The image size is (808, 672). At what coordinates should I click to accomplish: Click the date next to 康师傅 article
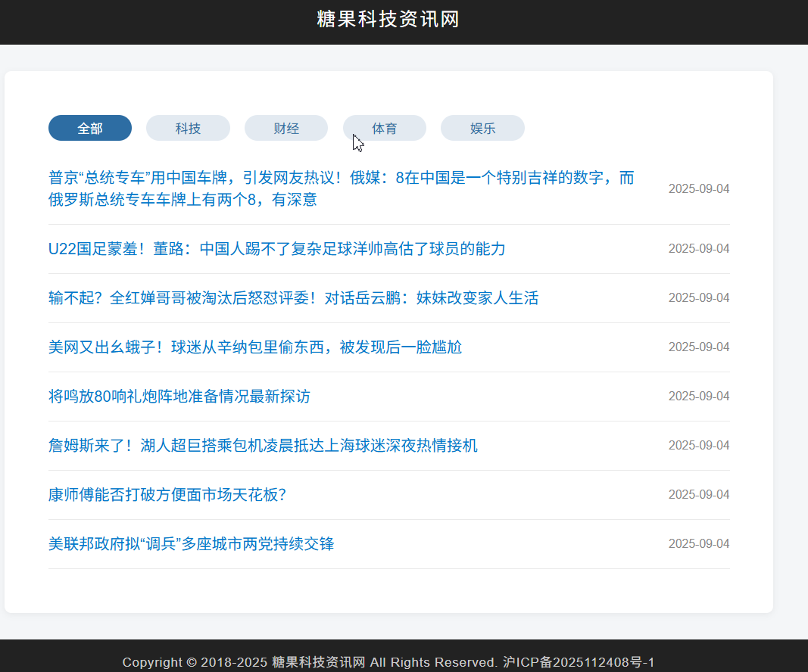(x=698, y=495)
